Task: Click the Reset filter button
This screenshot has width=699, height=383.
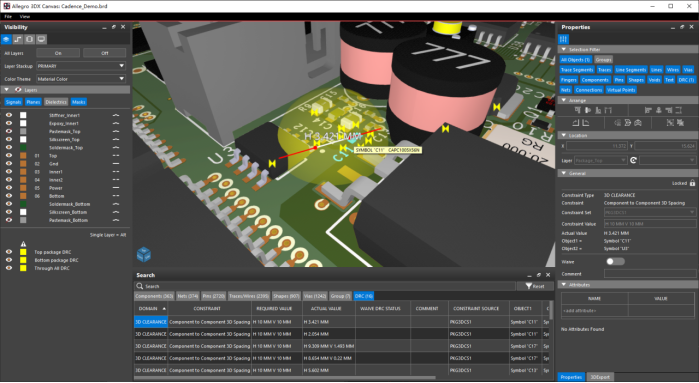Action: [535, 286]
